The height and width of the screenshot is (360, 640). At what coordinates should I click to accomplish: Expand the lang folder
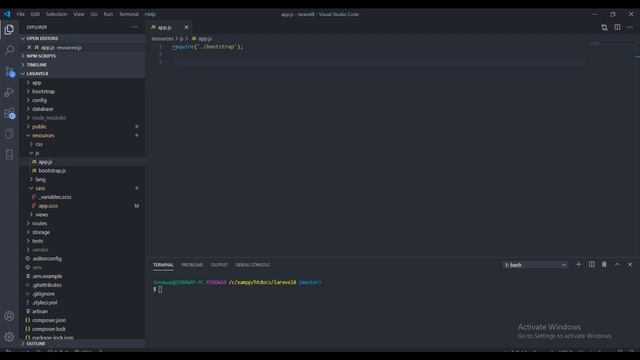[x=82, y=180]
